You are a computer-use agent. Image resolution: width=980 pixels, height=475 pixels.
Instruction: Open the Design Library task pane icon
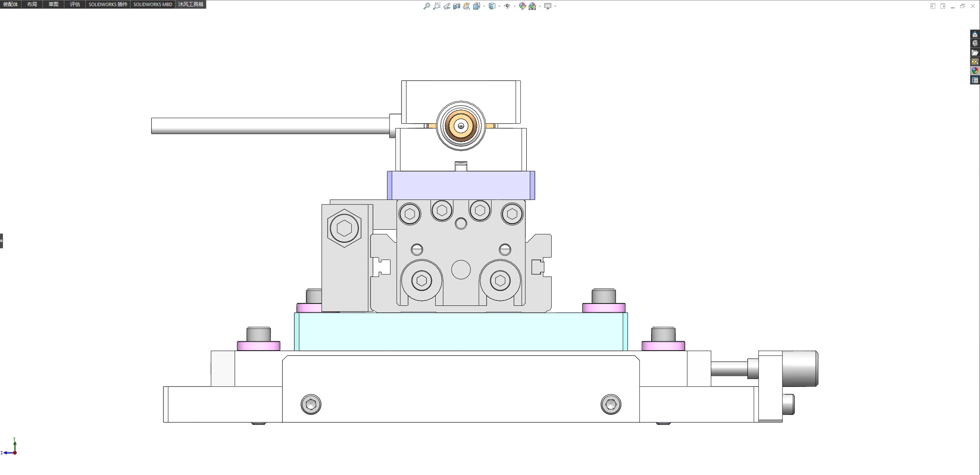tap(975, 43)
